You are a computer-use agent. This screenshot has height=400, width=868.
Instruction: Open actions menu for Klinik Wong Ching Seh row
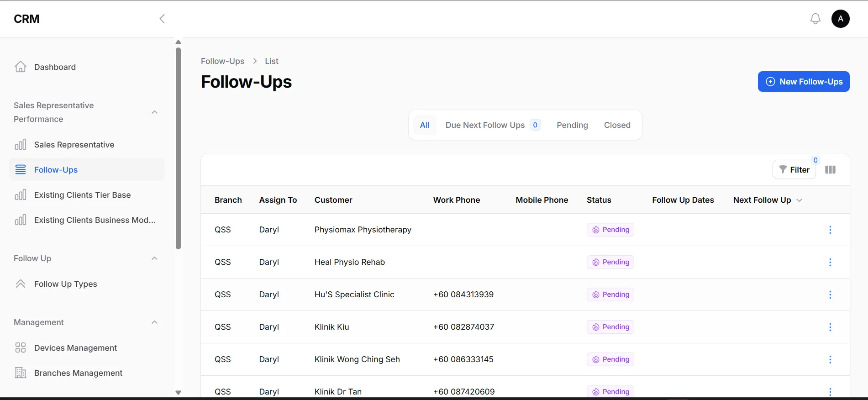[x=830, y=359]
